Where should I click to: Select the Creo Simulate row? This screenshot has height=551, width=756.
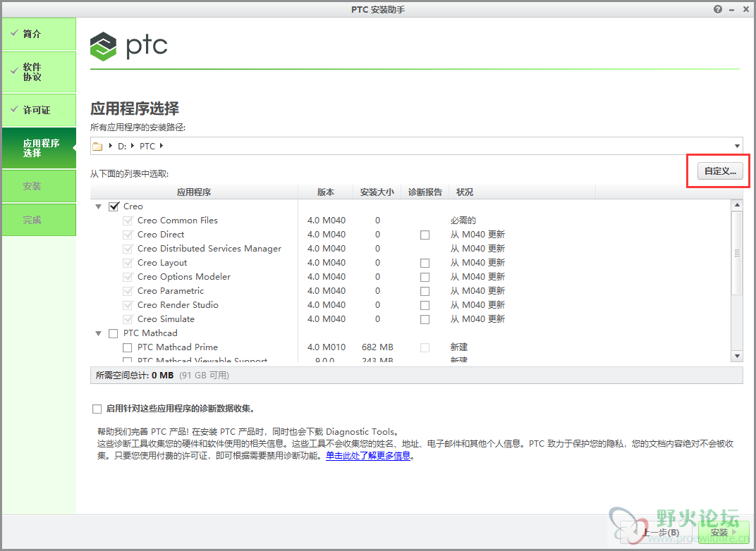410,319
